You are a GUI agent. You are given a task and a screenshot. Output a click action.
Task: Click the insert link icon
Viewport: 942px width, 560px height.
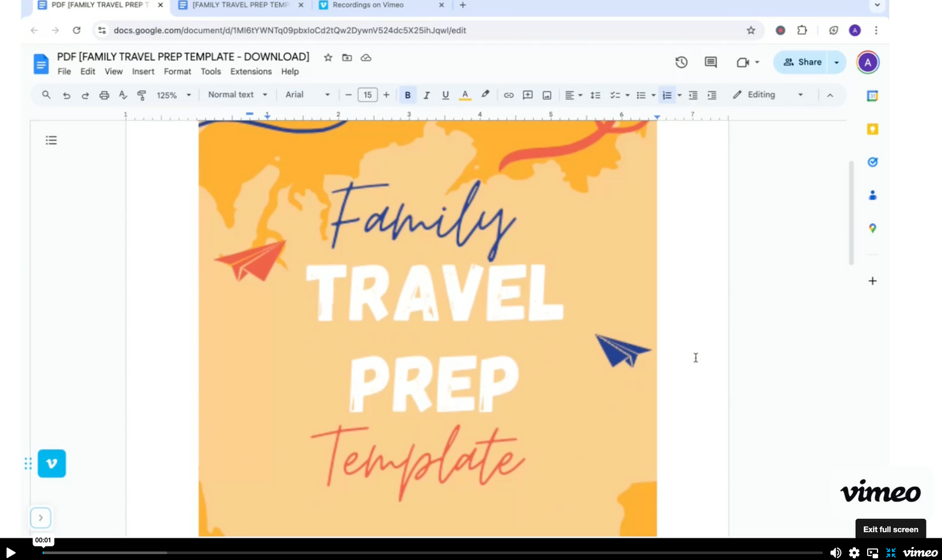508,95
